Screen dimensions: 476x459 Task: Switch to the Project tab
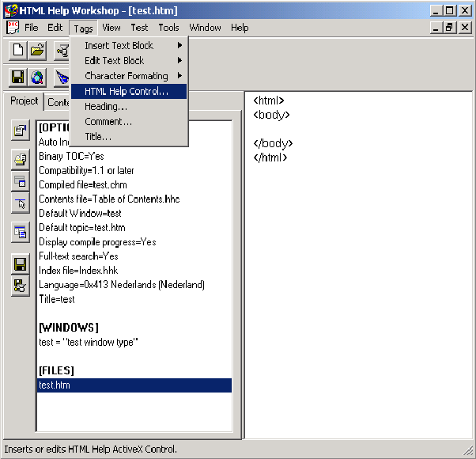25,101
